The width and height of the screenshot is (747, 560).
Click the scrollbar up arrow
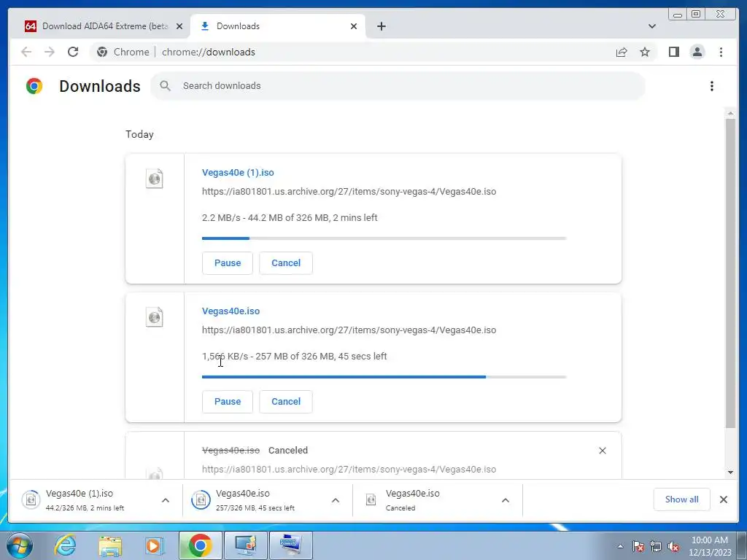click(730, 113)
